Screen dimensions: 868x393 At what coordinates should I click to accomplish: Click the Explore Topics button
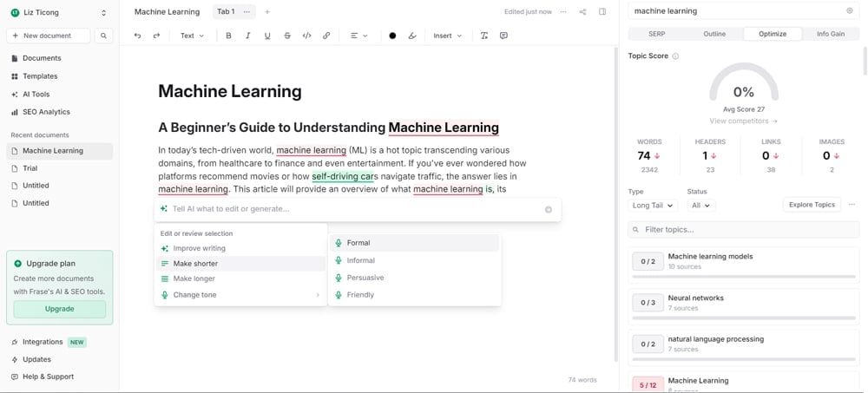click(812, 205)
